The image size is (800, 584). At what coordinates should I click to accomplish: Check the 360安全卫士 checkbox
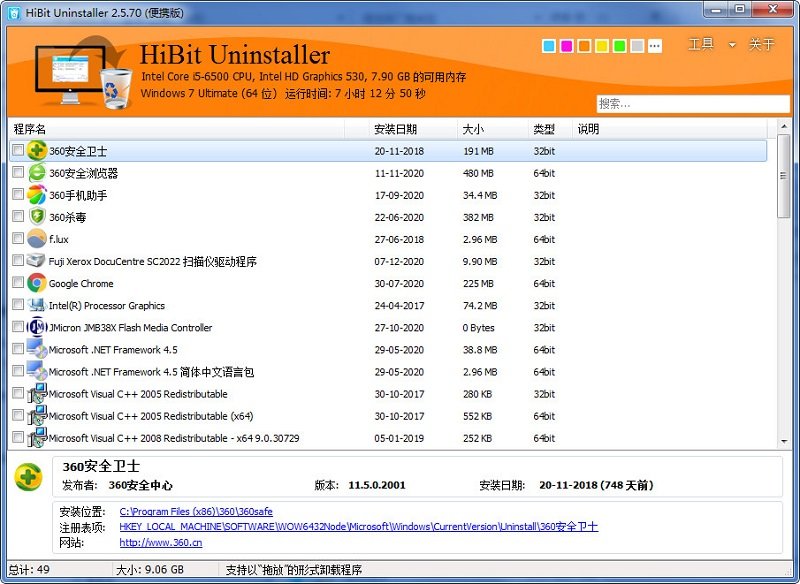click(x=18, y=150)
